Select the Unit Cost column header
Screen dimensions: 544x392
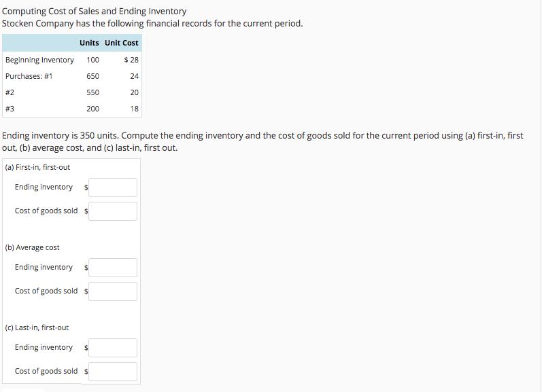(122, 43)
